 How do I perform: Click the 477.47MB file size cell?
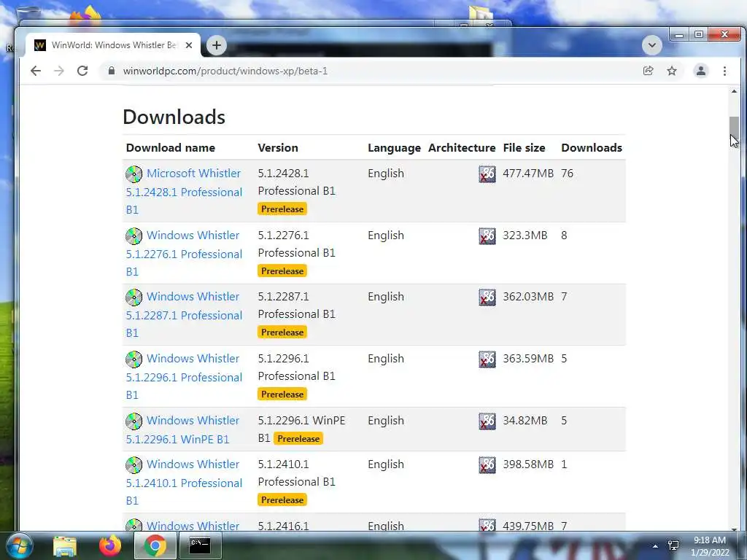coord(528,174)
